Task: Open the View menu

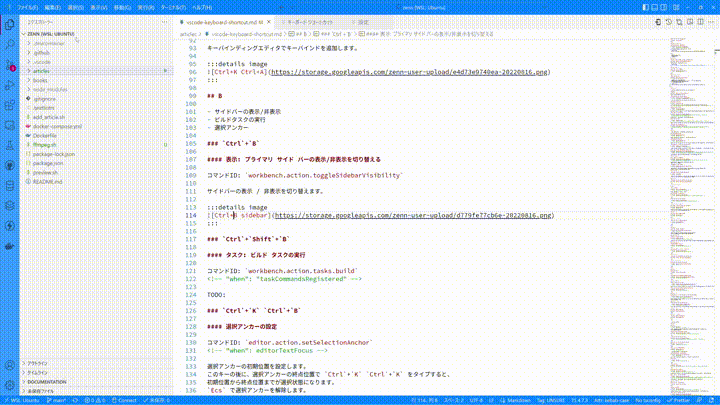Action: 99,7
